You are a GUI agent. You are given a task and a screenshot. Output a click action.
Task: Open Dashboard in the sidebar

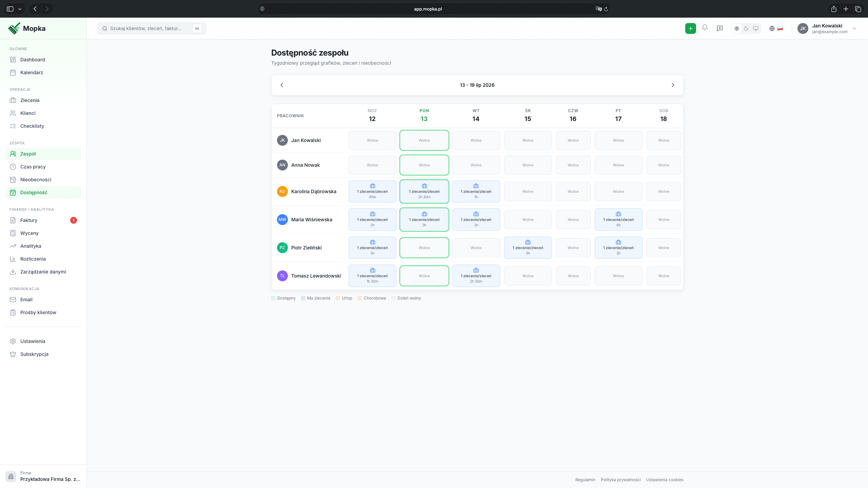[43, 60]
